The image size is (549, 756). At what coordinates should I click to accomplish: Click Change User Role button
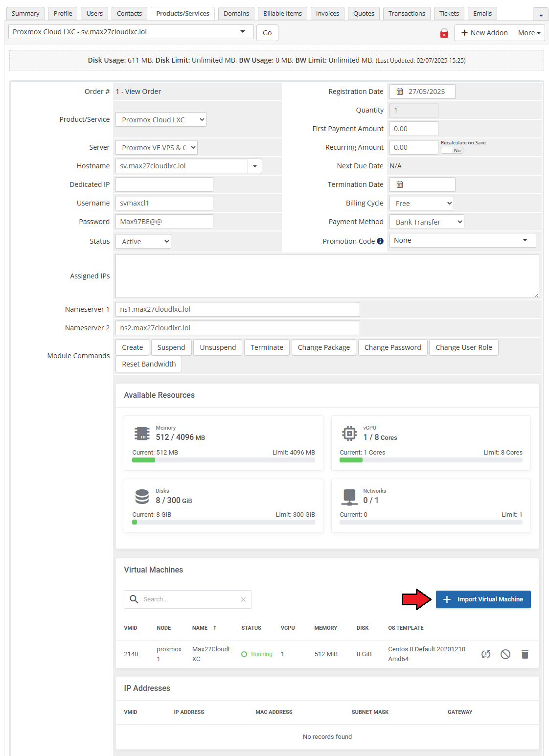pyautogui.click(x=464, y=347)
